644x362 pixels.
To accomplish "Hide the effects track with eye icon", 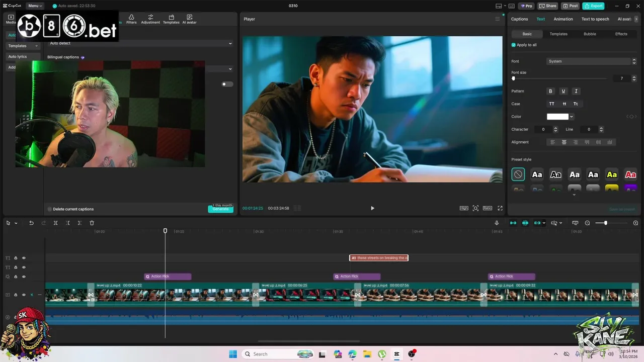I will [24, 277].
